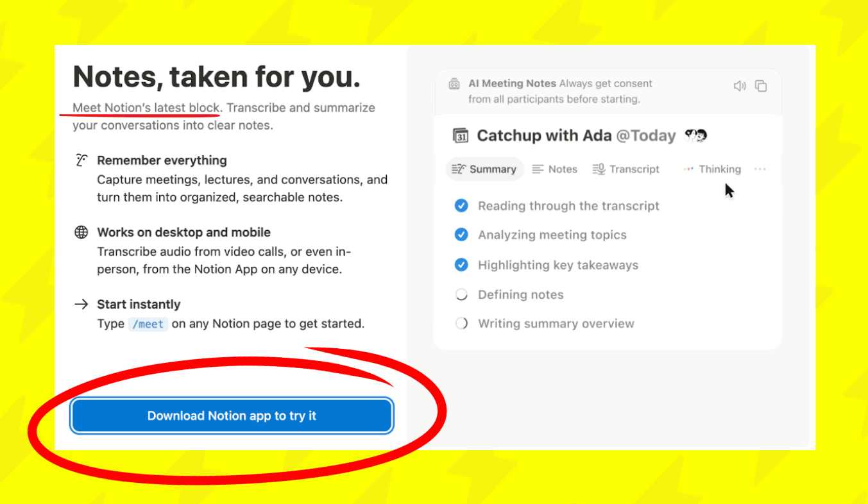Expand the Thinking status indicator
The width and height of the screenshot is (868, 504).
point(712,169)
